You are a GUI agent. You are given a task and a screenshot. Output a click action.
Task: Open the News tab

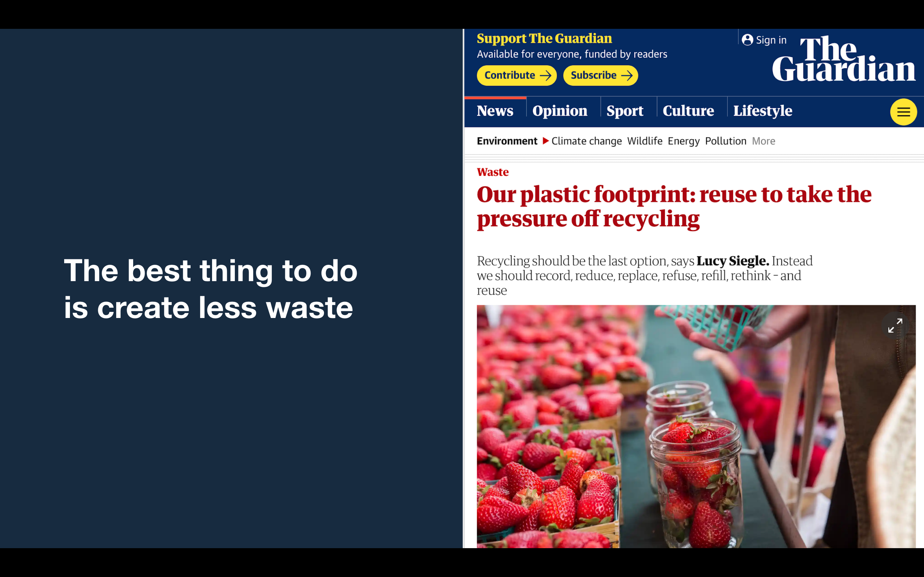pos(495,111)
